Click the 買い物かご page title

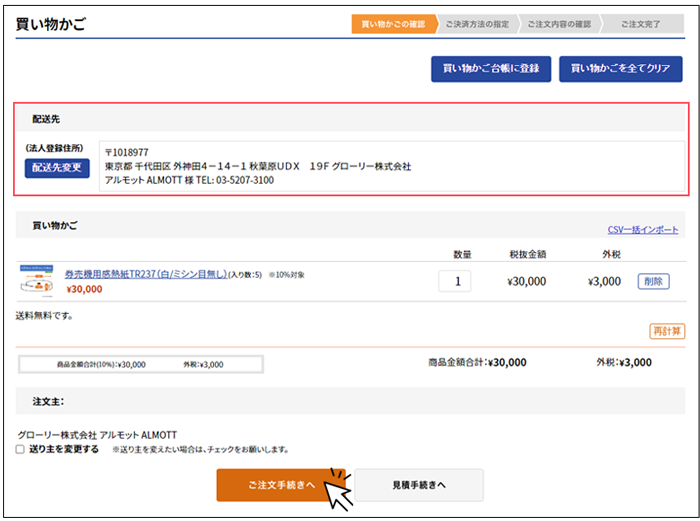(50, 24)
